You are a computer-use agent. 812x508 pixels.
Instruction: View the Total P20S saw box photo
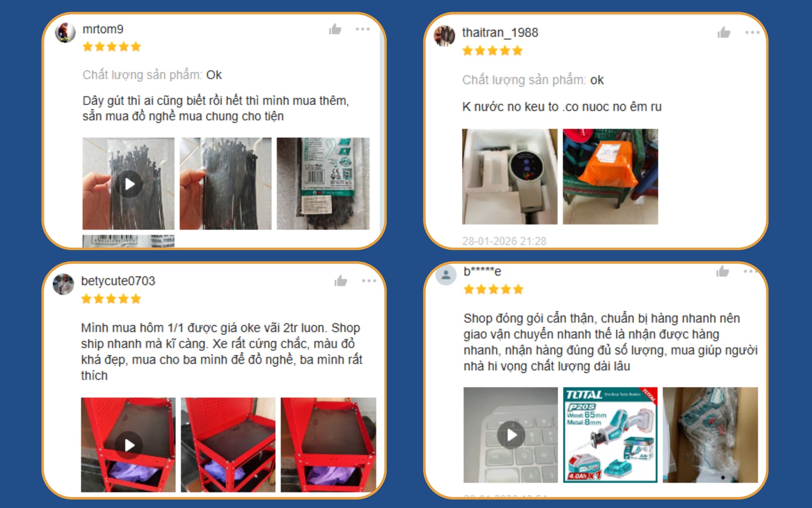[x=610, y=435]
